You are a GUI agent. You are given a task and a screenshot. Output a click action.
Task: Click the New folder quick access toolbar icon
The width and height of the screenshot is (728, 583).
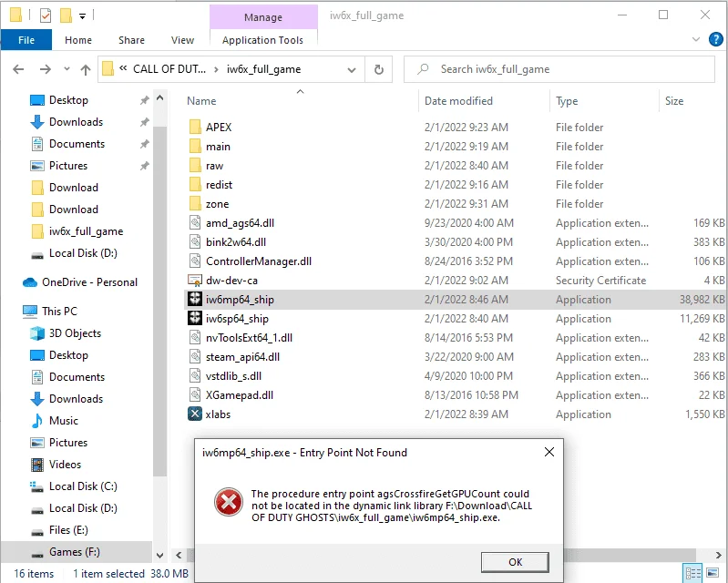[66, 15]
